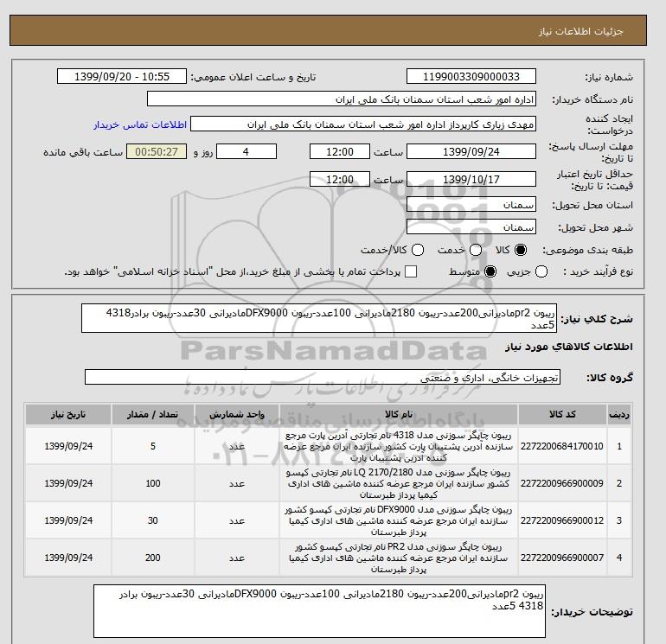Toggle the Islamic treasury payment checkbox
This screenshot has width=666, height=644.
[x=411, y=271]
